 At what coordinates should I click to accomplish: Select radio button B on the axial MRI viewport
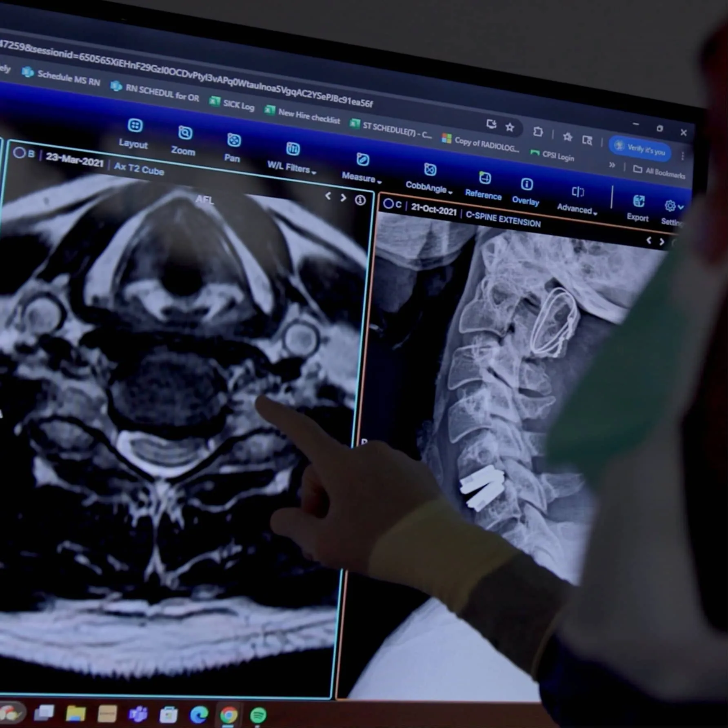(19, 151)
